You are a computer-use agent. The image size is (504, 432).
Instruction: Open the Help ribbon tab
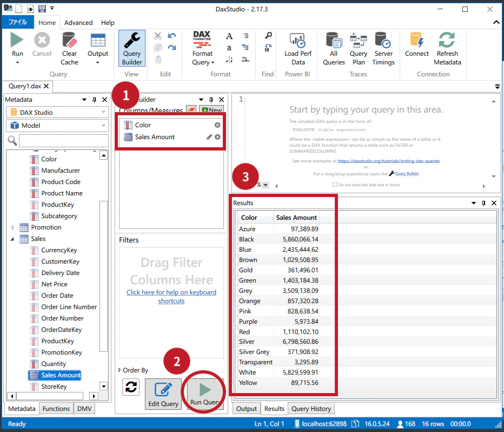point(108,23)
